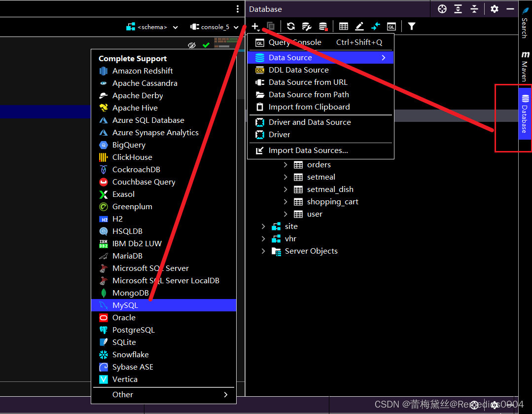This screenshot has width=532, height=414.
Task: Open the Other data sources submenu
Action: pos(164,395)
